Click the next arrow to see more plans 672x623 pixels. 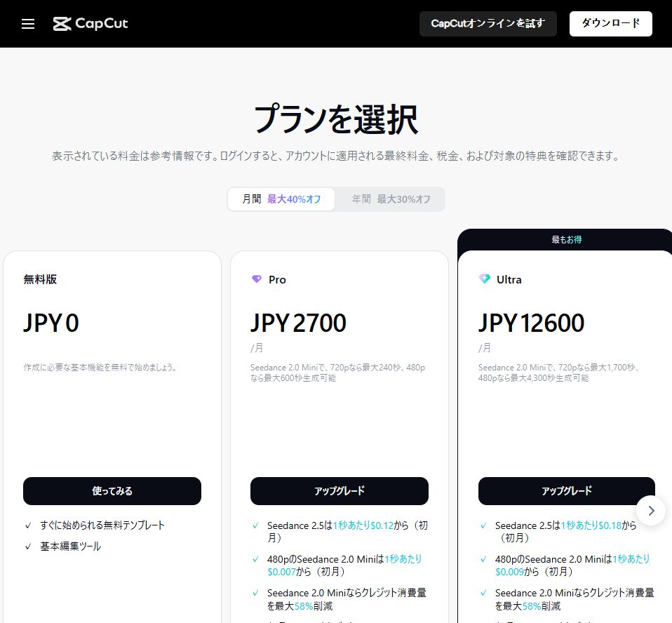tap(651, 510)
